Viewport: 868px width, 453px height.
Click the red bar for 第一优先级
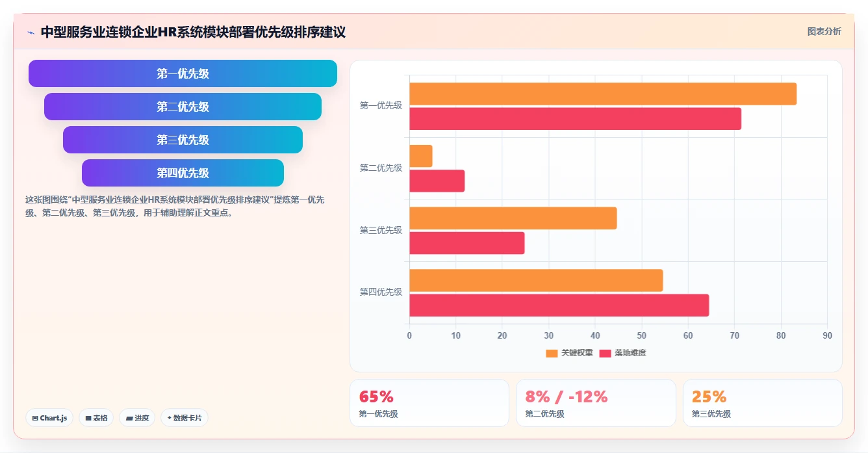coord(575,118)
